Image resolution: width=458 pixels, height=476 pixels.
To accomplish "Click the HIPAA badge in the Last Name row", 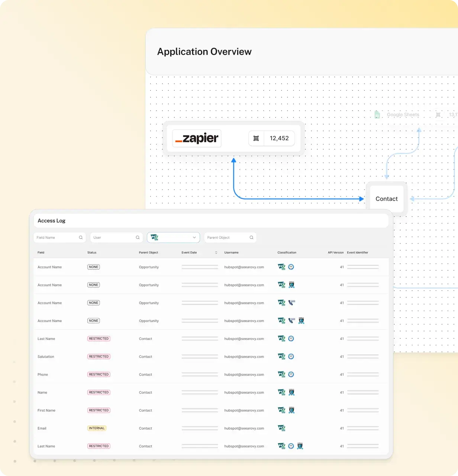I will (300, 446).
